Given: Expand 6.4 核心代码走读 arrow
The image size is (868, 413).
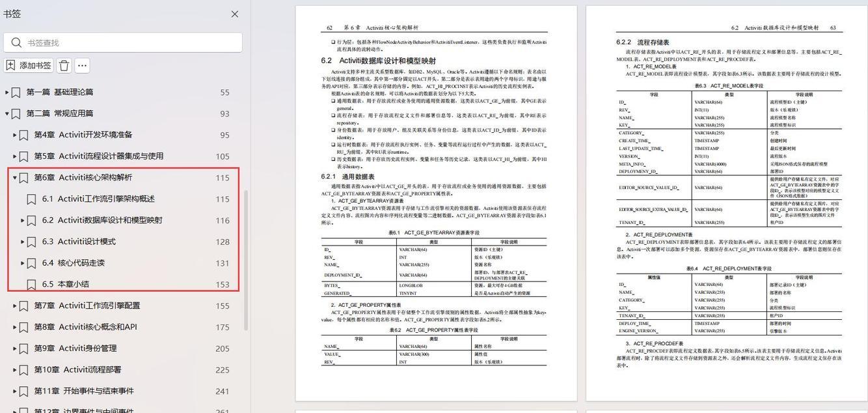Looking at the screenshot, I should pos(23,263).
